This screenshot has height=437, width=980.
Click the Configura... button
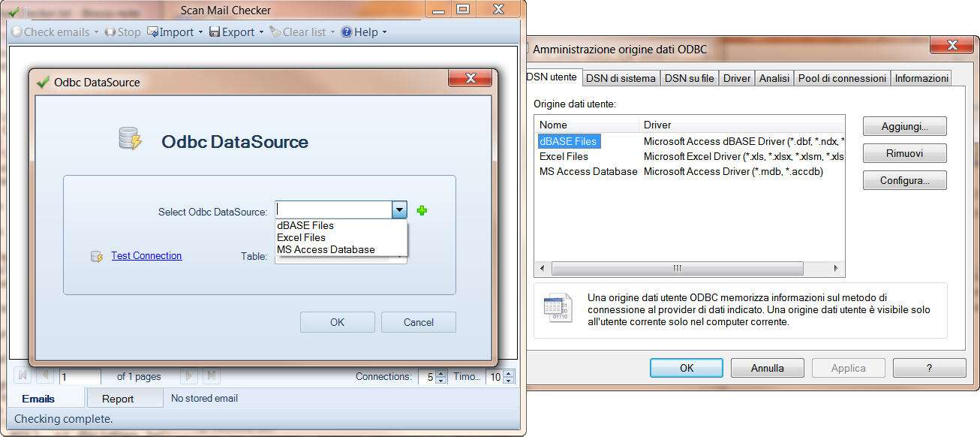[904, 180]
